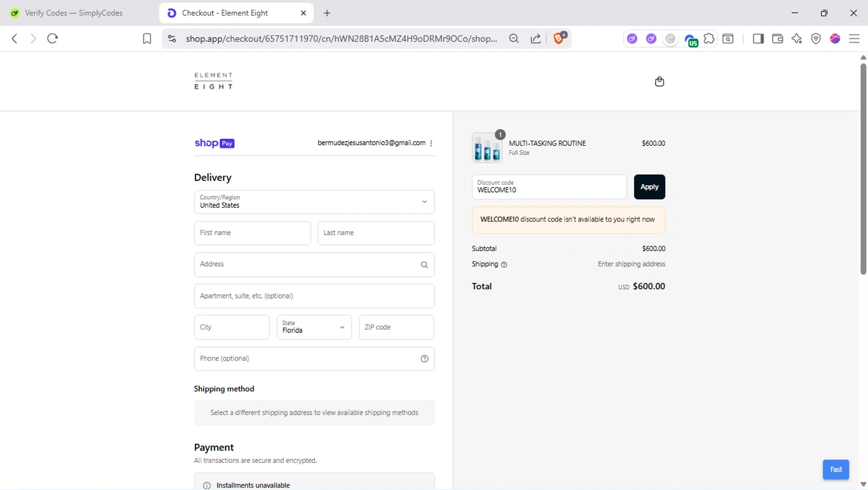Focus the First name field
The image size is (868, 490).
[x=252, y=233]
